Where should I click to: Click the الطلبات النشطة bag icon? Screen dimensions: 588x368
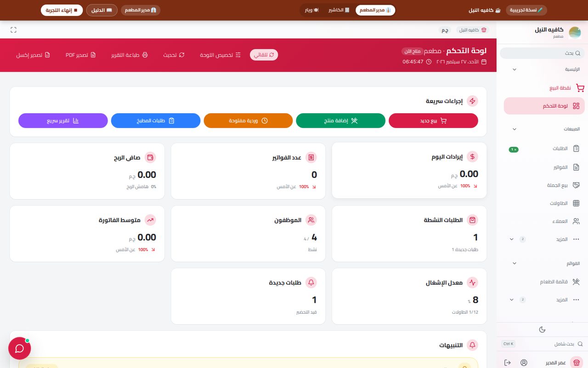pyautogui.click(x=472, y=220)
